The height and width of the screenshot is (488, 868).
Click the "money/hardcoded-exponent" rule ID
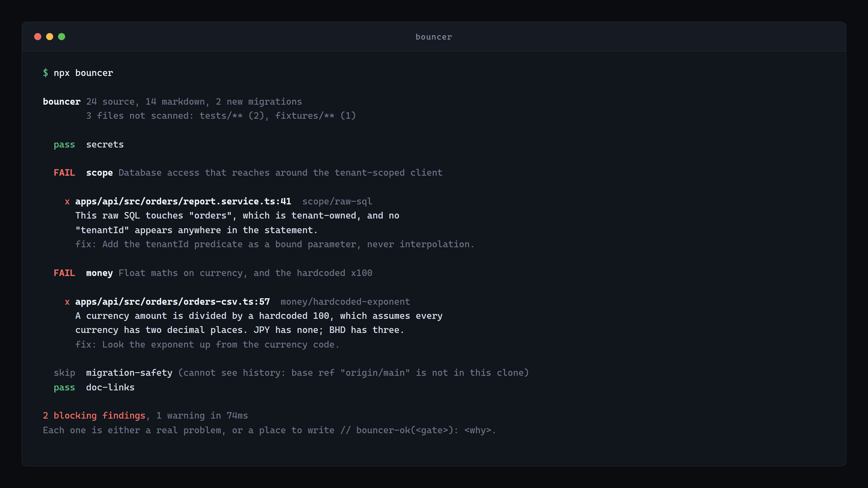point(345,302)
